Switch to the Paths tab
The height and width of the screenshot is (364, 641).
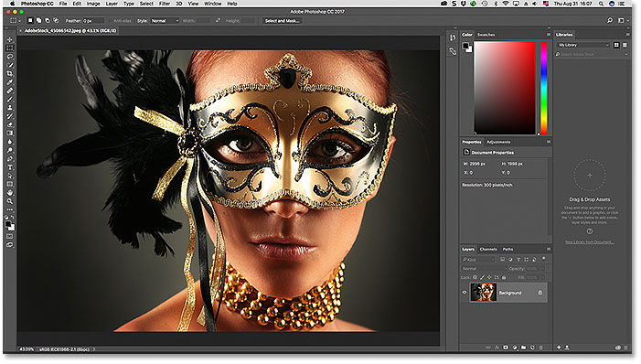coord(507,249)
